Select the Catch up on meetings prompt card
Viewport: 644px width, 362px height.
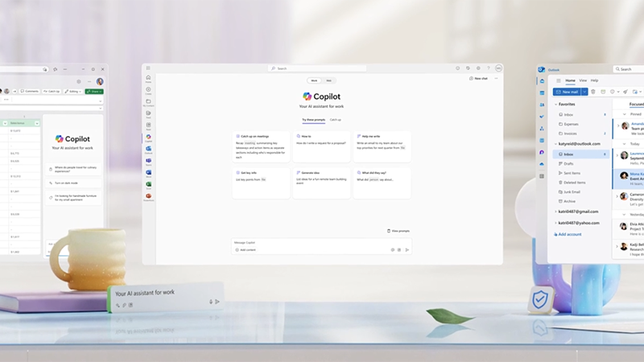(261, 147)
